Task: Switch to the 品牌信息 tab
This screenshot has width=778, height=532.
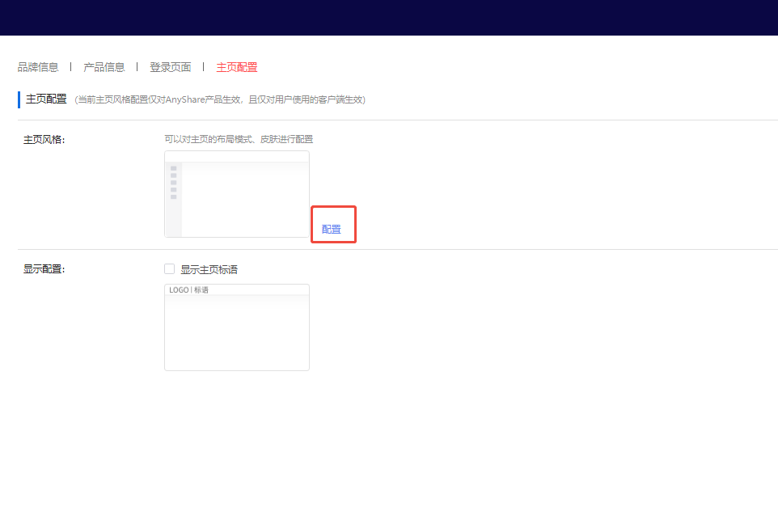Action: click(39, 67)
